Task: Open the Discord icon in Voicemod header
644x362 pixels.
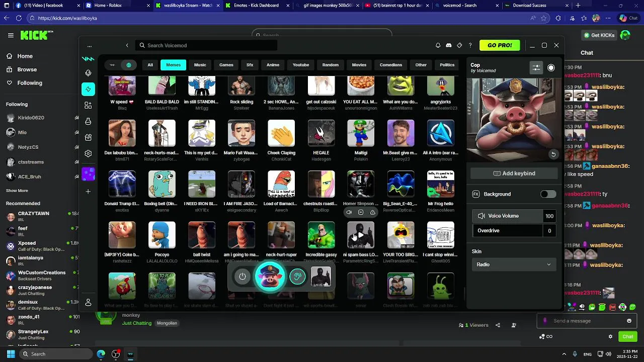Action: coord(449,45)
